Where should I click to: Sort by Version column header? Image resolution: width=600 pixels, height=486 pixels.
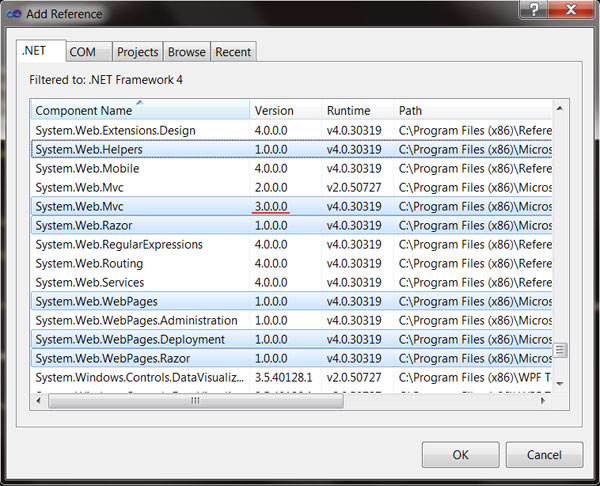click(x=285, y=110)
